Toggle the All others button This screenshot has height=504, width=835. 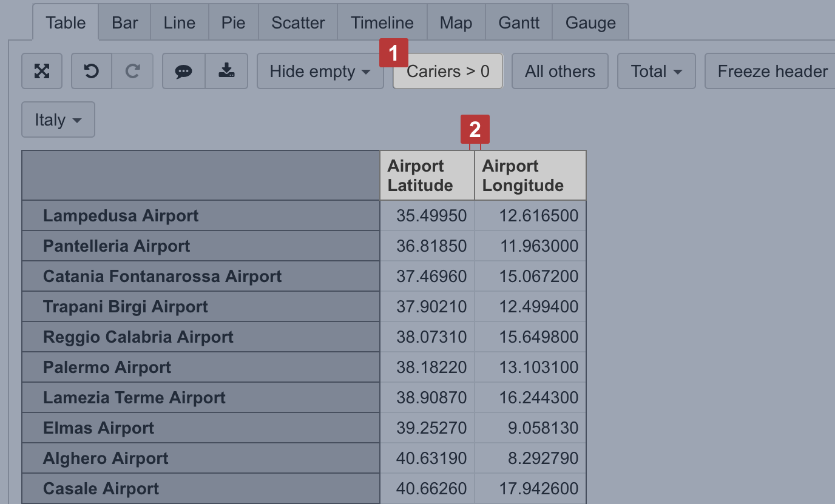click(559, 72)
